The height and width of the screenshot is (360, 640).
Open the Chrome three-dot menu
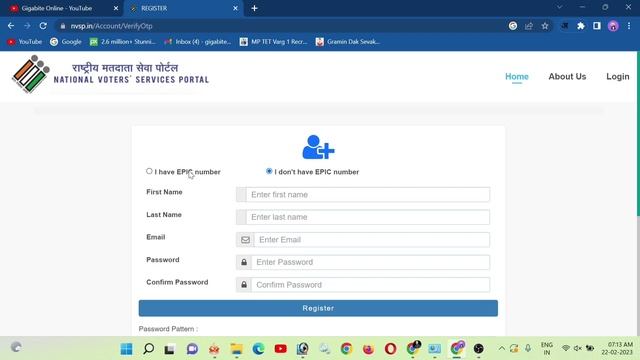pos(629,26)
